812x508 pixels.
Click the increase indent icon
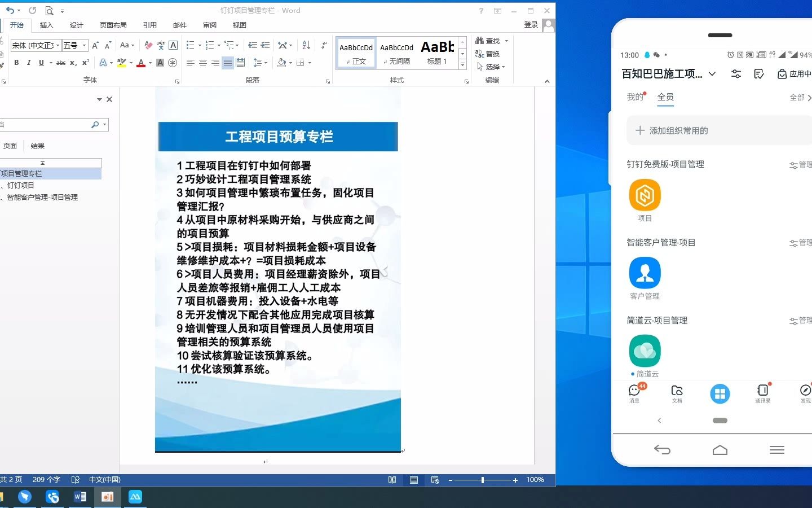point(265,45)
